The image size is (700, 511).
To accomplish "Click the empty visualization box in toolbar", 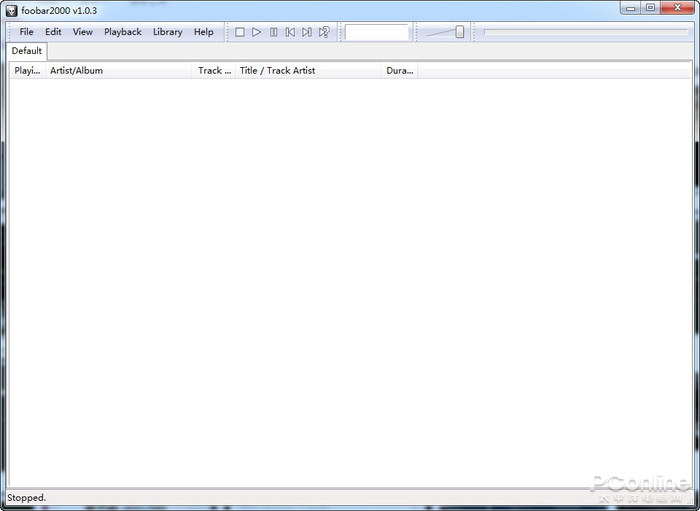I will point(377,32).
